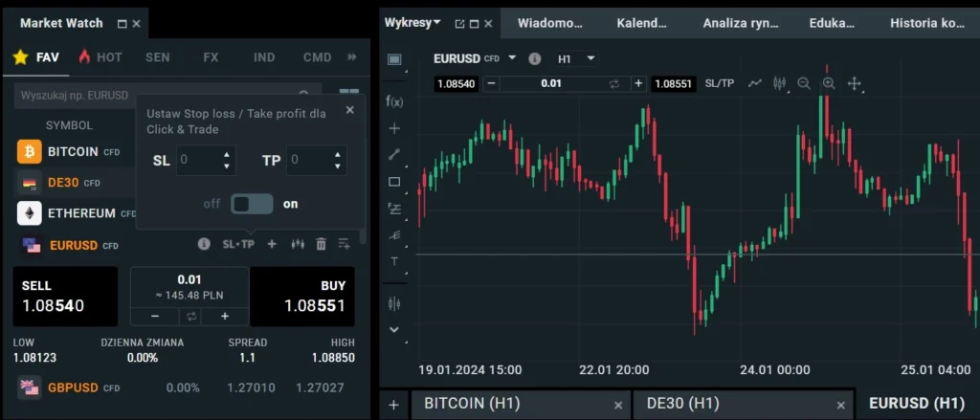Click the SELL 1.08540 button

[65, 297]
